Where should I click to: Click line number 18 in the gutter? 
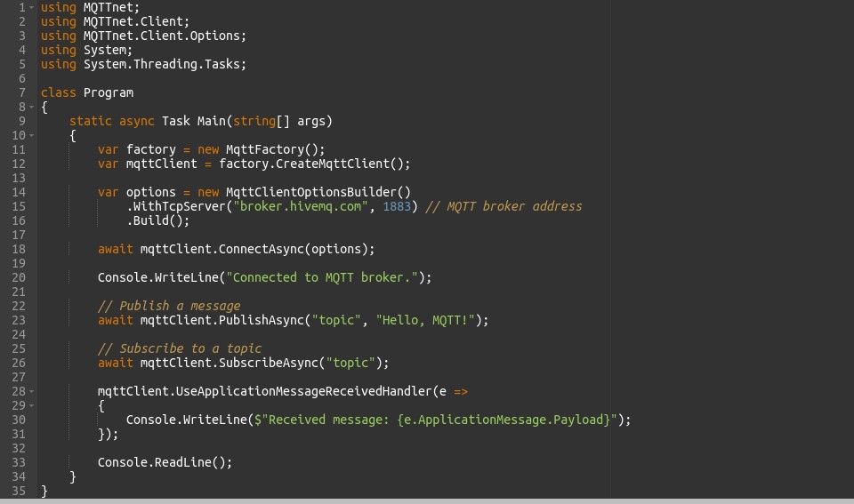(x=19, y=249)
